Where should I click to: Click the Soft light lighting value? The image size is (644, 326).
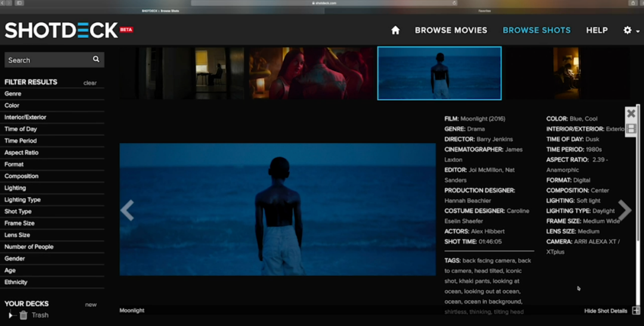[x=588, y=201]
